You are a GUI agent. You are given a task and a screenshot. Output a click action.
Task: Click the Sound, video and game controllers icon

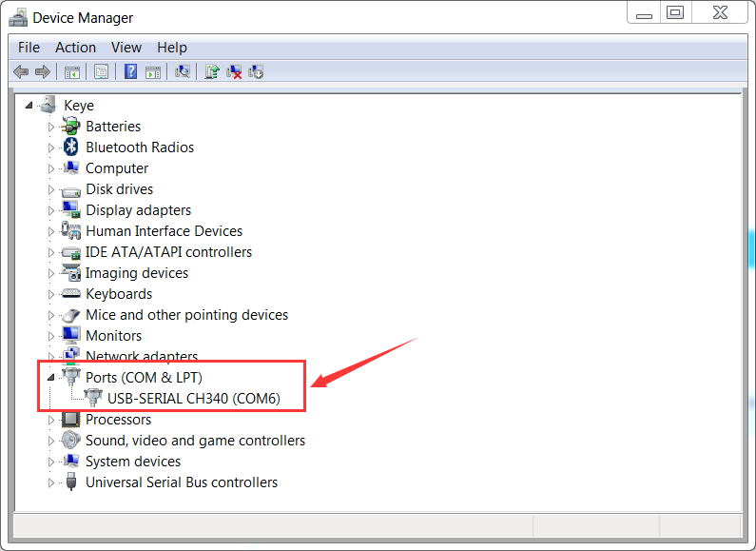point(71,441)
